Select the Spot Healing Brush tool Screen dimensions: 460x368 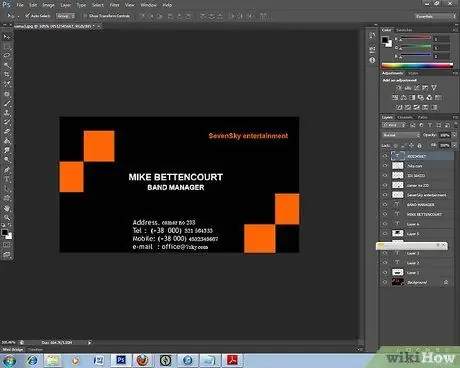tap(7, 94)
